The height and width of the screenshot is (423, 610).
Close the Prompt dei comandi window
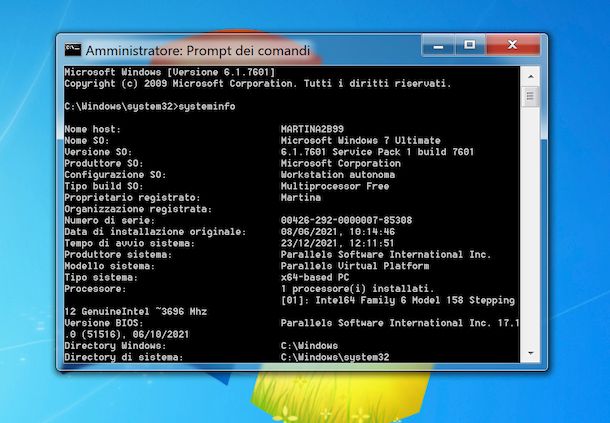click(513, 46)
